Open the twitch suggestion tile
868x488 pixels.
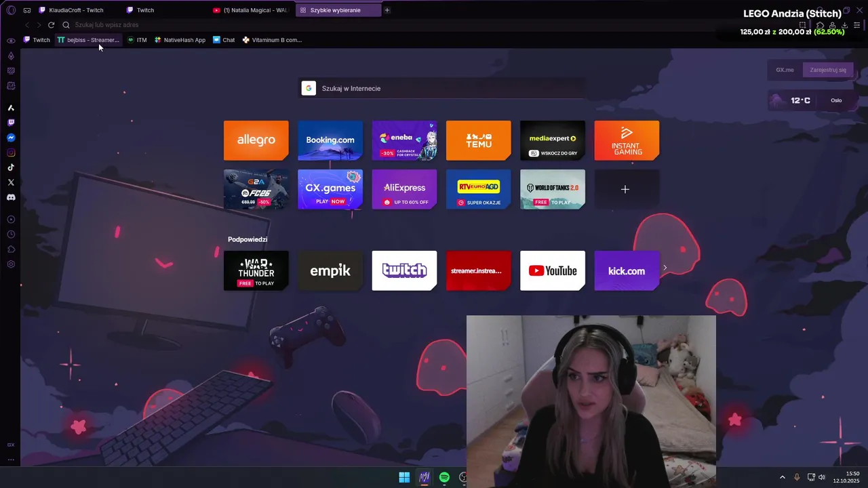[404, 270]
